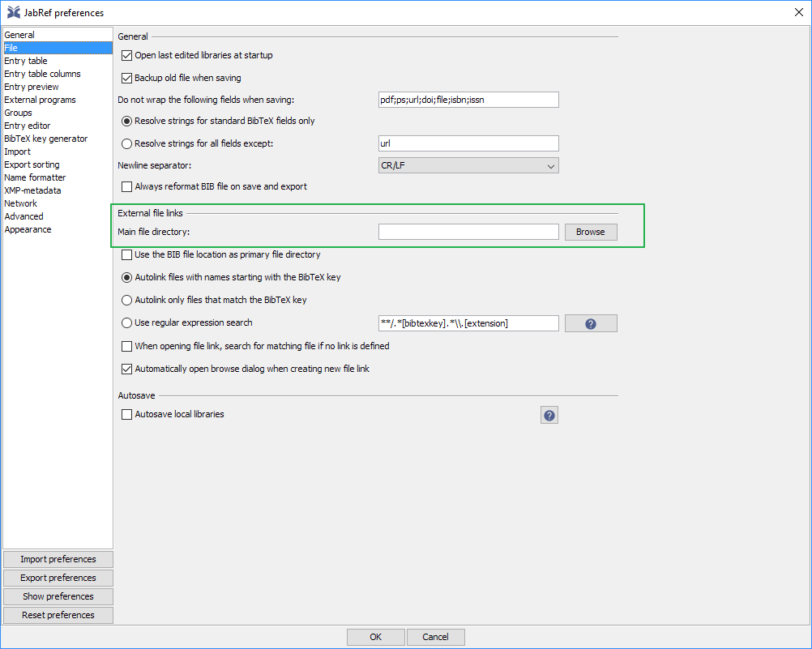Viewport: 812px width, 649px height.
Task: Open the Import preferences section
Action: click(58, 152)
